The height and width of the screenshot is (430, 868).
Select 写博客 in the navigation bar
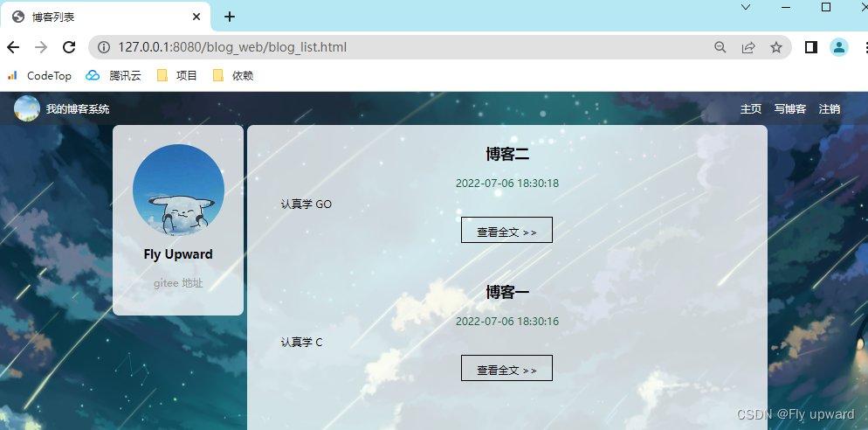pyautogui.click(x=790, y=109)
